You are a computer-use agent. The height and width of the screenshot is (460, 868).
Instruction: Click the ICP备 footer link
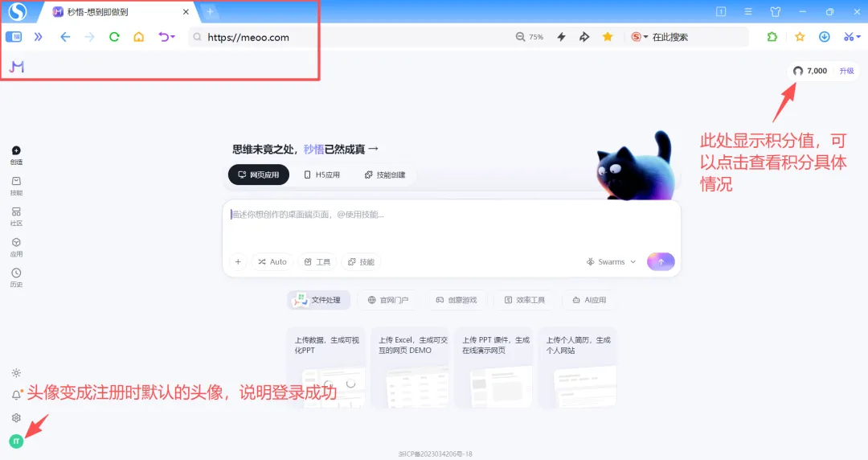point(435,454)
